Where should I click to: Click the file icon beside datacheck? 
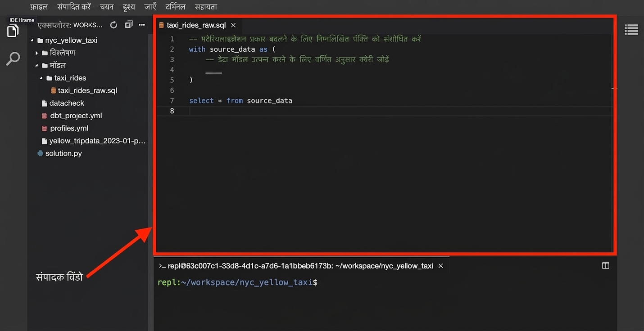pyautogui.click(x=44, y=103)
